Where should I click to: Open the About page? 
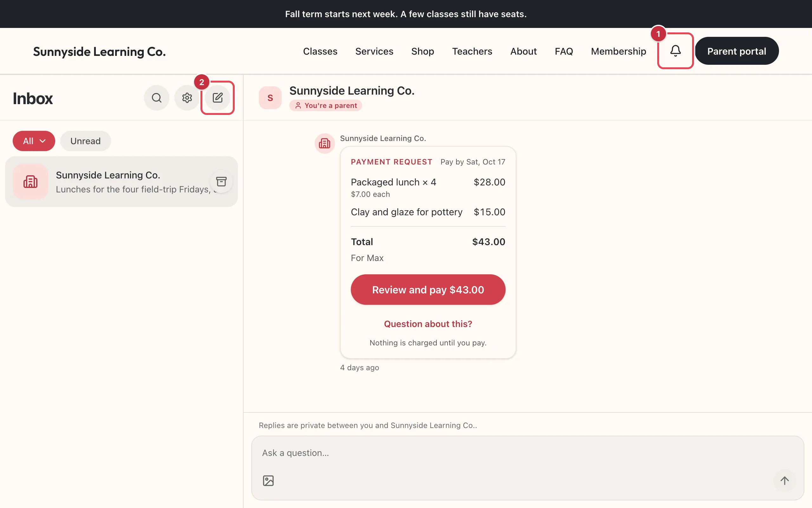point(523,51)
